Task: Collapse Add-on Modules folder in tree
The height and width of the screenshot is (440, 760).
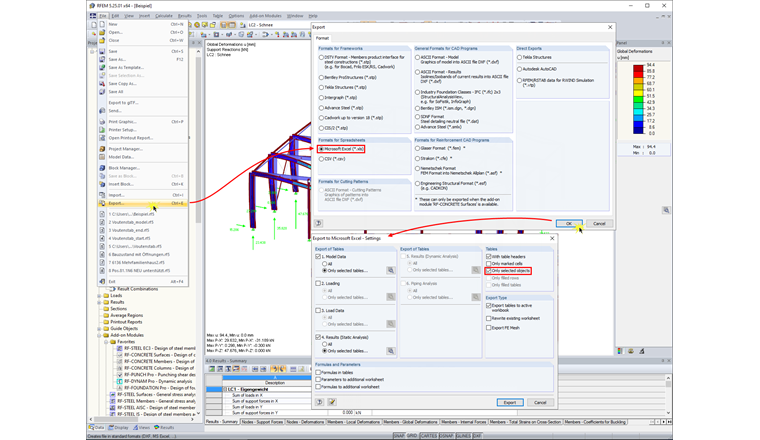Action: click(x=99, y=335)
